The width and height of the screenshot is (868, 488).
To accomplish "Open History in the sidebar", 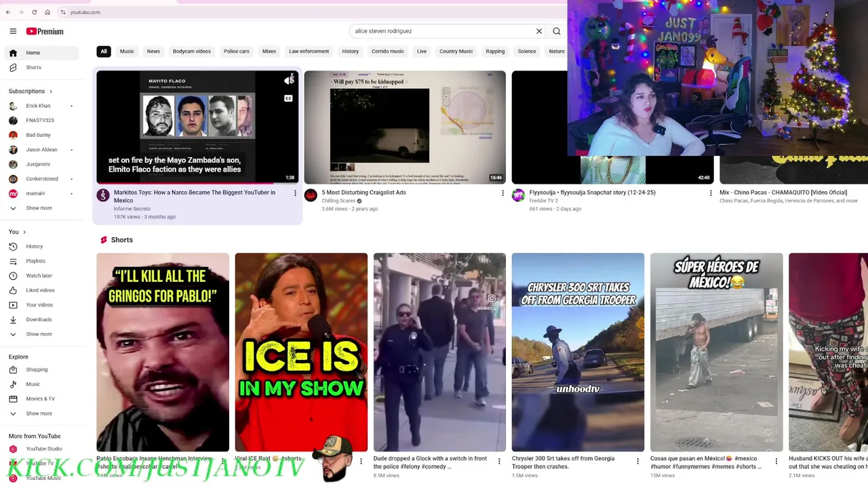I will (43, 247).
